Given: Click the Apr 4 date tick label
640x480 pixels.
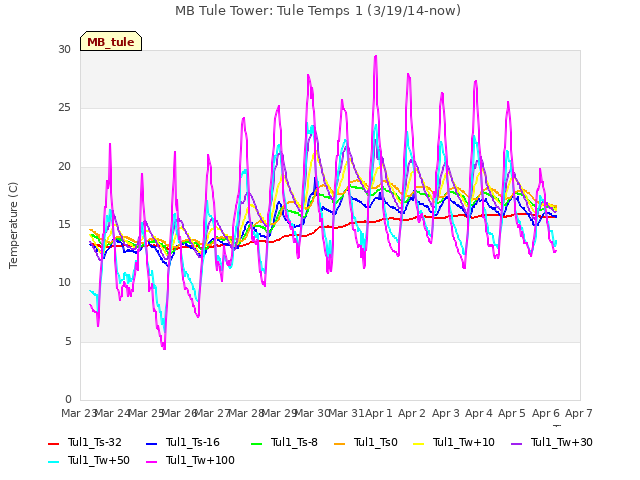Looking at the screenshot, I should (x=479, y=413).
